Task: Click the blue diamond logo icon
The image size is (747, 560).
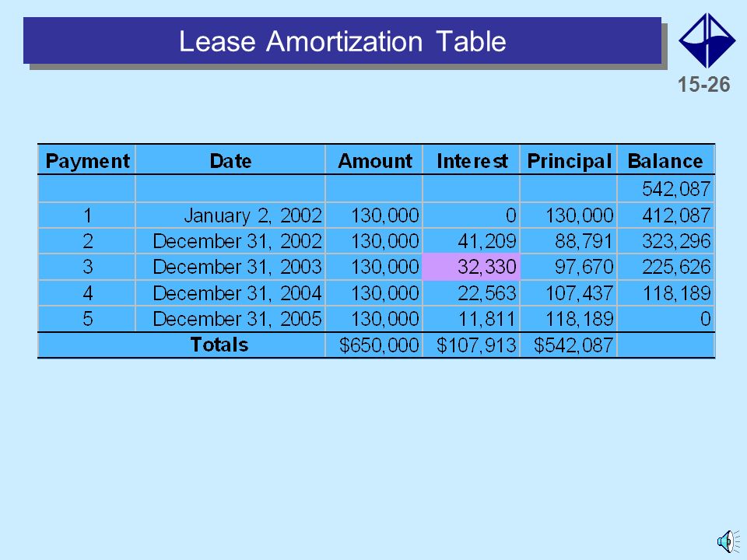Action: click(707, 40)
